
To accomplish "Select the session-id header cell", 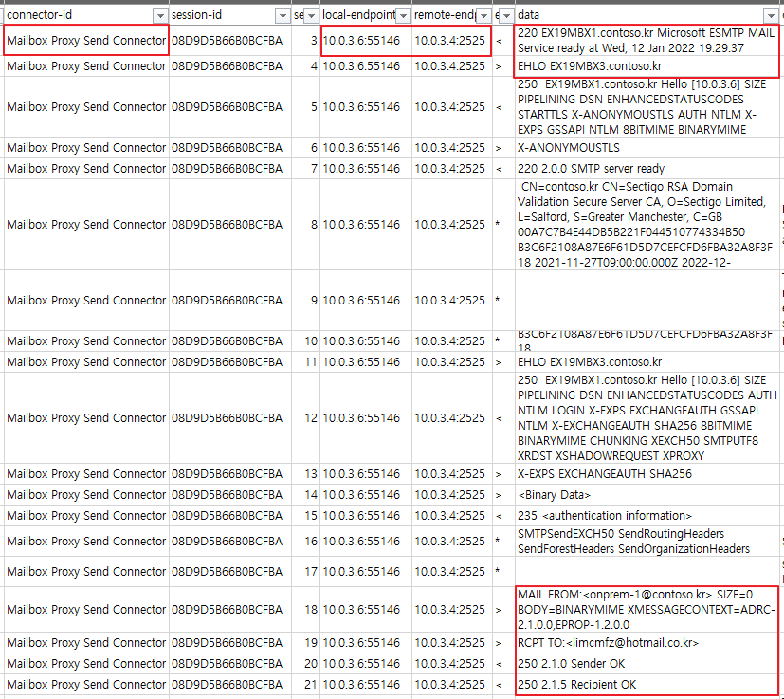I will [x=230, y=15].
